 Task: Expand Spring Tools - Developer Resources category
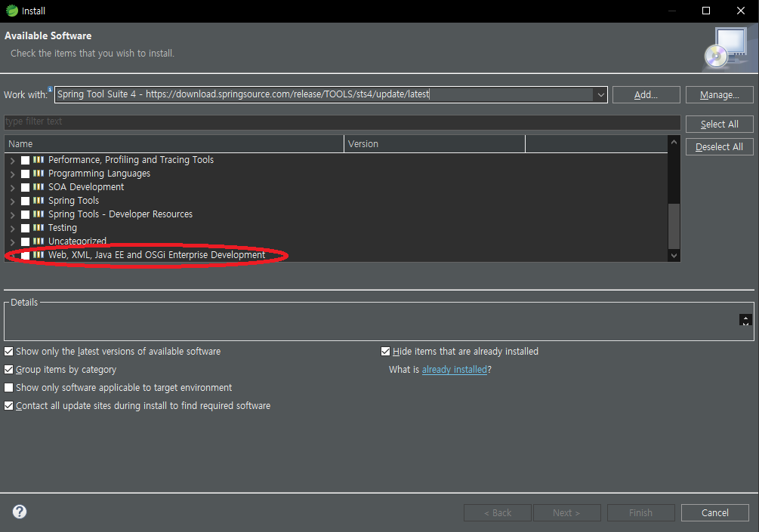[x=13, y=215]
